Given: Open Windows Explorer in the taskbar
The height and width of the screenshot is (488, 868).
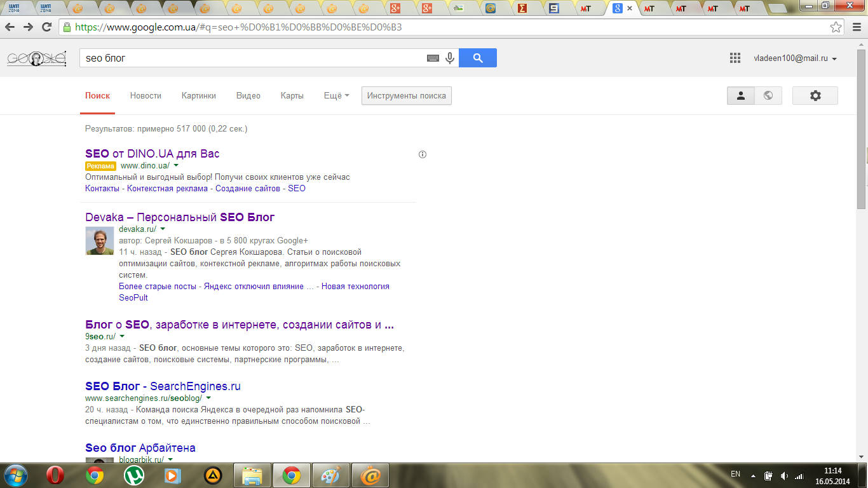Looking at the screenshot, I should 252,475.
